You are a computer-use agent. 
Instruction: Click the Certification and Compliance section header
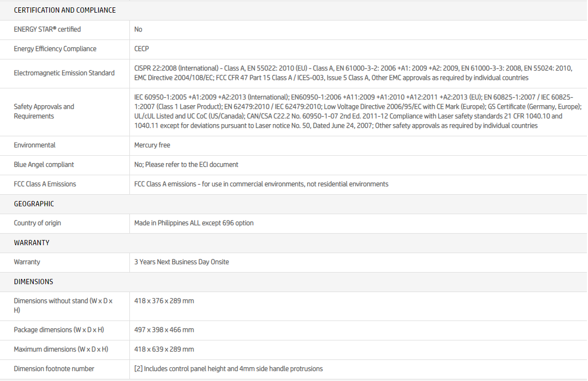point(65,10)
